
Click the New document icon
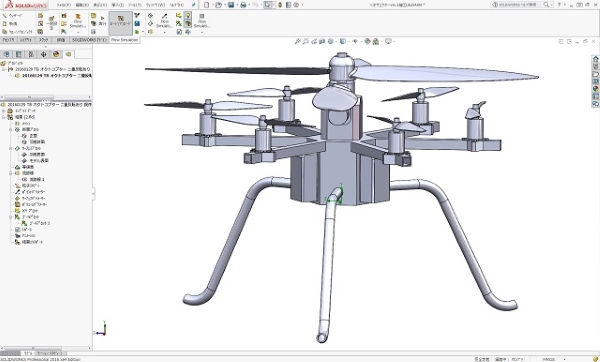207,5
